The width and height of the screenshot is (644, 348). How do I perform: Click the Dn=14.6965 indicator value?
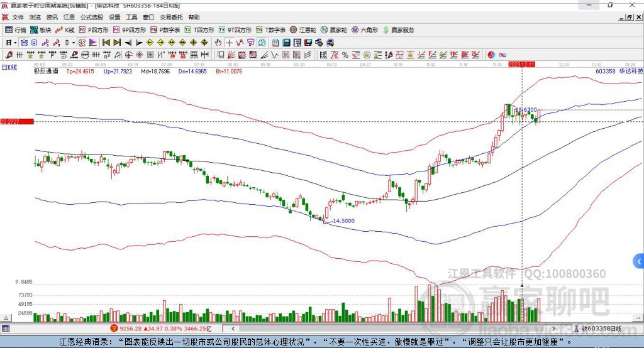tap(192, 71)
